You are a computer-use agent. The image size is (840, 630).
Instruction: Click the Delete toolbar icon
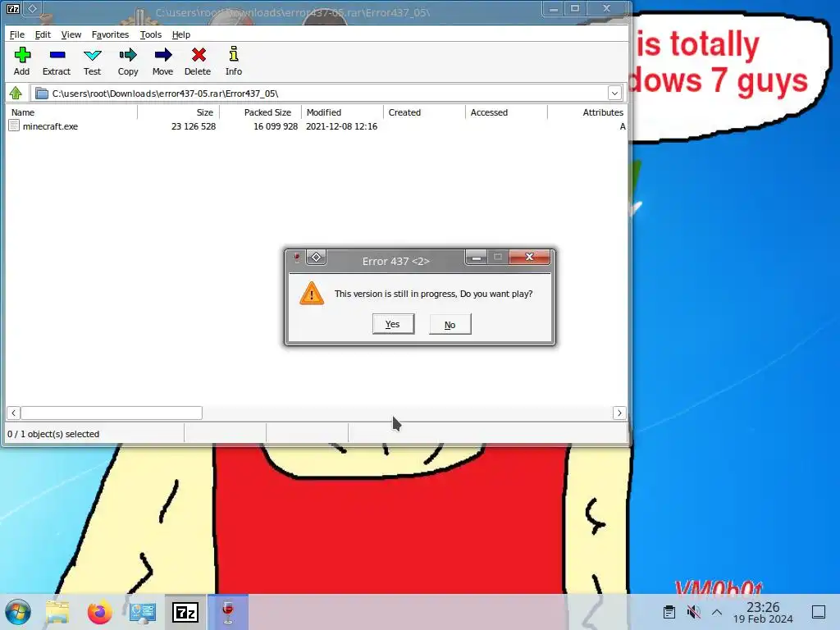click(x=198, y=61)
